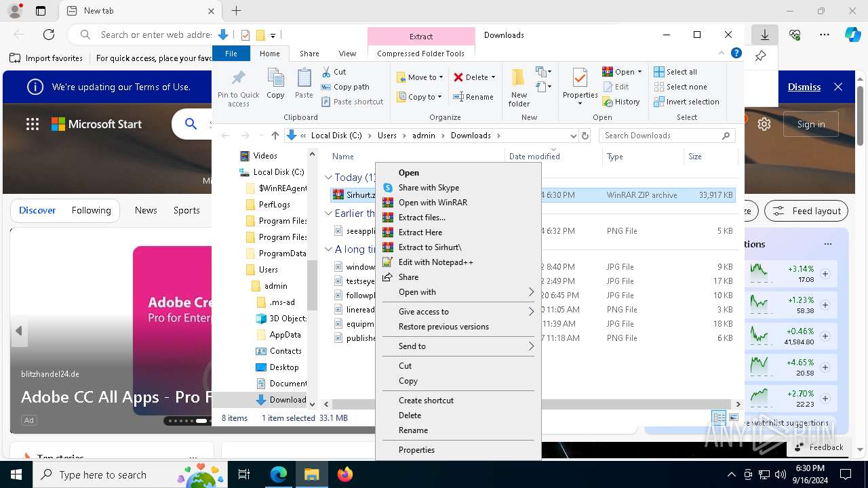The image size is (868, 488).
Task: Click Rename in the Organize group
Action: click(x=473, y=97)
